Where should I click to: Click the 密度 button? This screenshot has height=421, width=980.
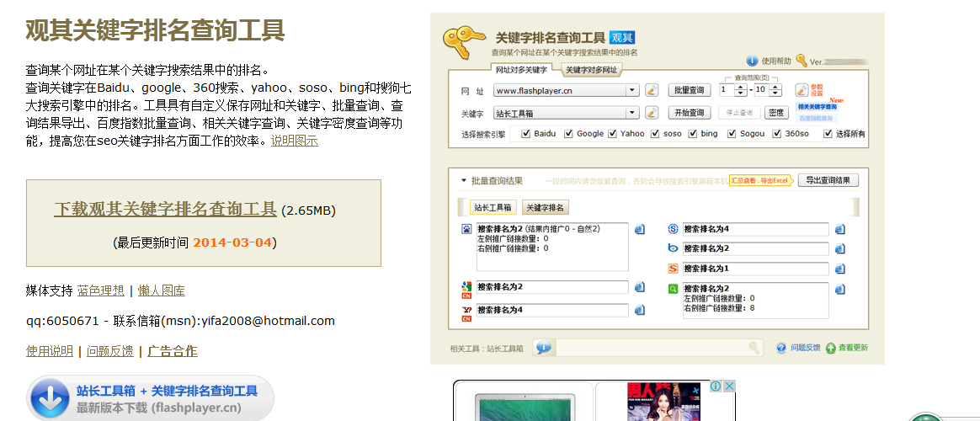coord(776,113)
